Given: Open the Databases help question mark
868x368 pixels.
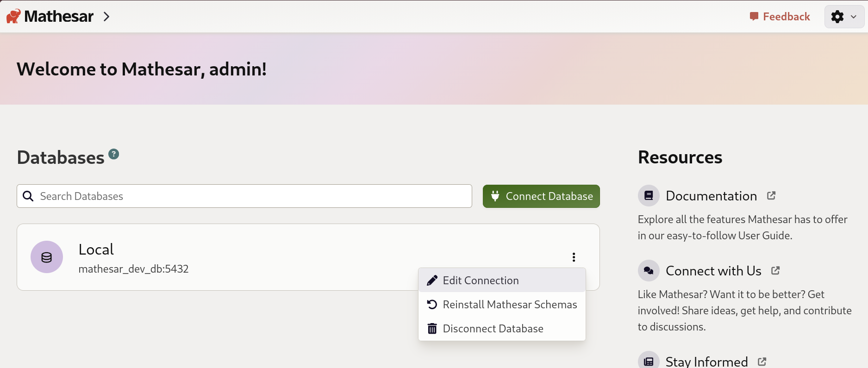Looking at the screenshot, I should (114, 154).
